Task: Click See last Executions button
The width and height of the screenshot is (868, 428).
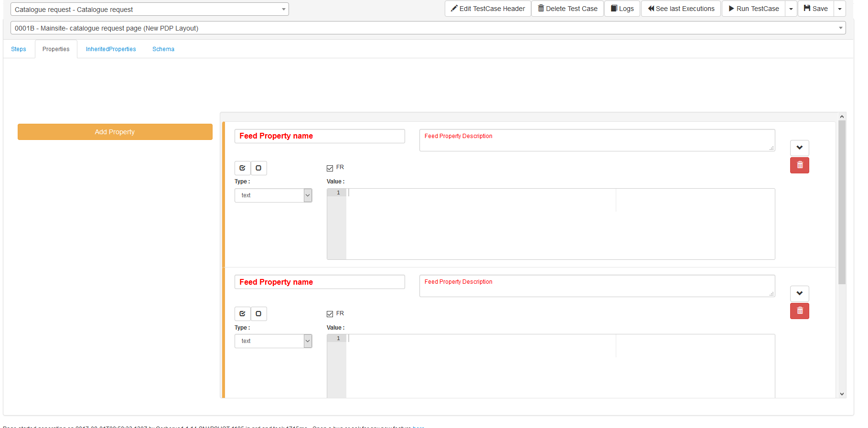Action: (681, 9)
